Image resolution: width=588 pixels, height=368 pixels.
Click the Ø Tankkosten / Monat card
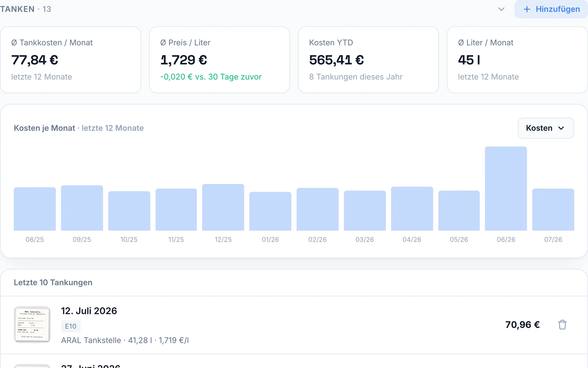71,60
